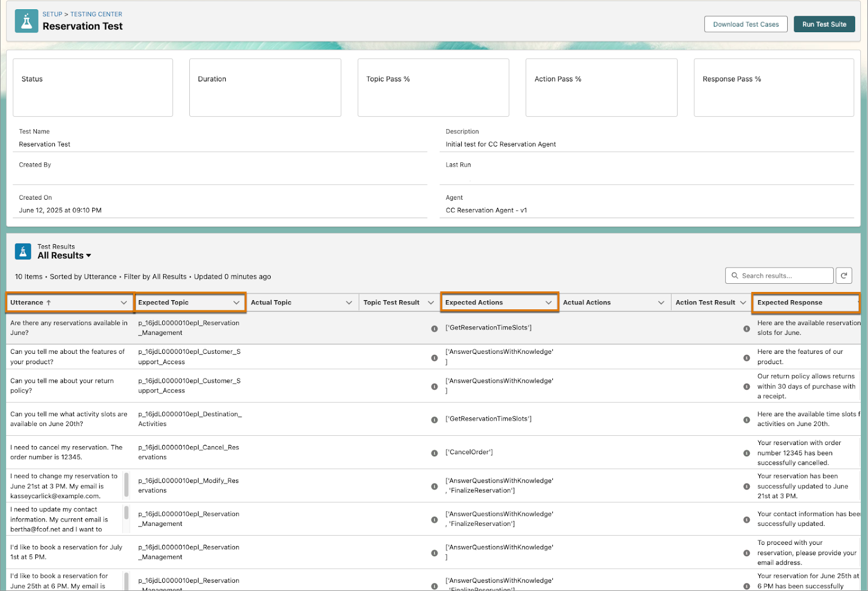Click the Duration summary card
868x591 pixels.
pos(265,87)
